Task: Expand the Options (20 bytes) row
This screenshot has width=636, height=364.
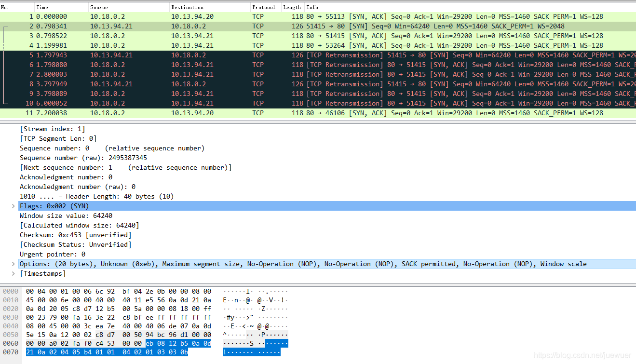Action: point(13,264)
